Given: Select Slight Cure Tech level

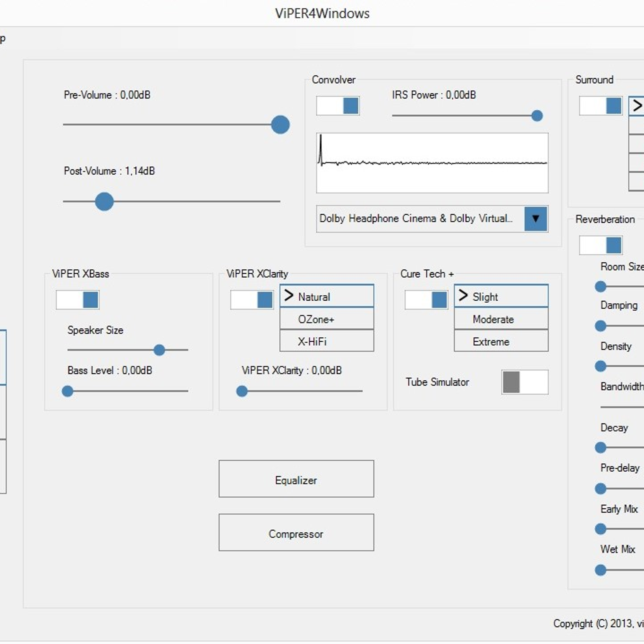Looking at the screenshot, I should click(x=501, y=296).
